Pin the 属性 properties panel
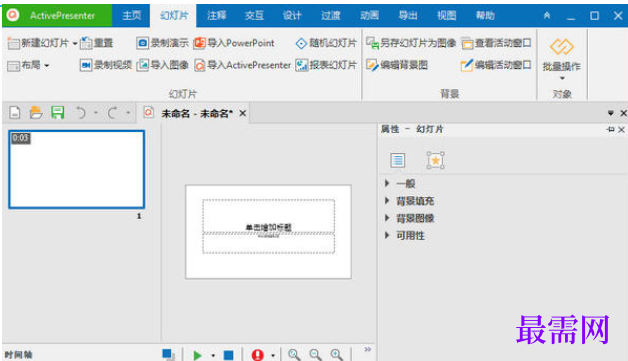Screen dimensions: 628x361 [x=610, y=129]
